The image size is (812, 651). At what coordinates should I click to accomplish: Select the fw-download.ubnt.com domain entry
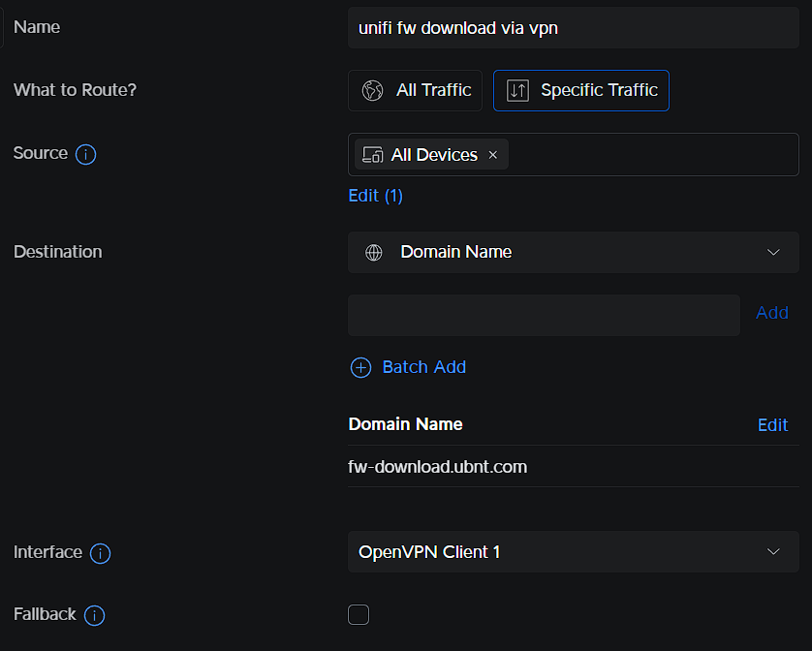pos(438,467)
